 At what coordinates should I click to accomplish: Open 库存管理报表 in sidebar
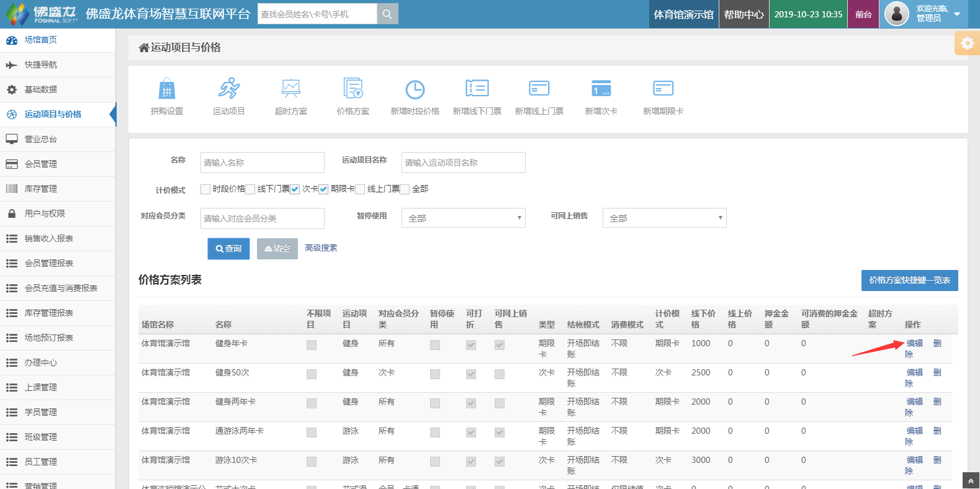pos(58,313)
